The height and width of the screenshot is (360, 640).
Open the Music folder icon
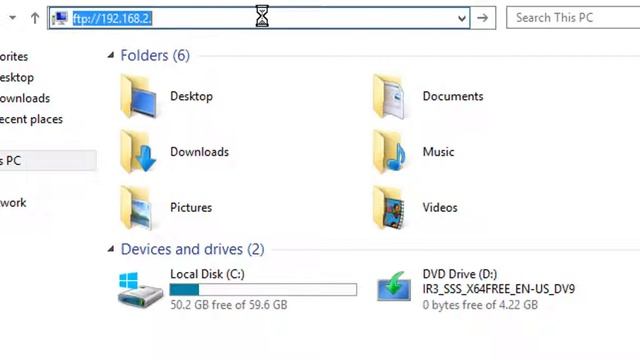click(389, 151)
